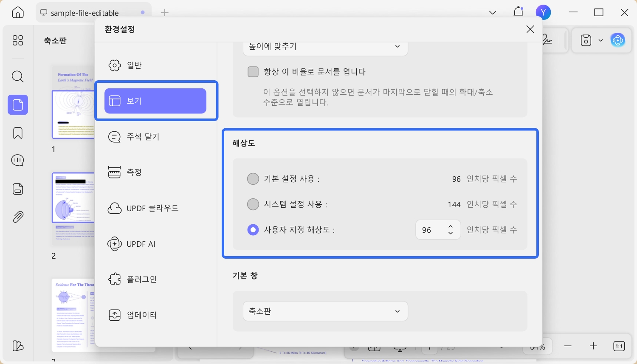Select the signature tool at the sidebar bottom
The height and width of the screenshot is (364, 637).
[17, 346]
